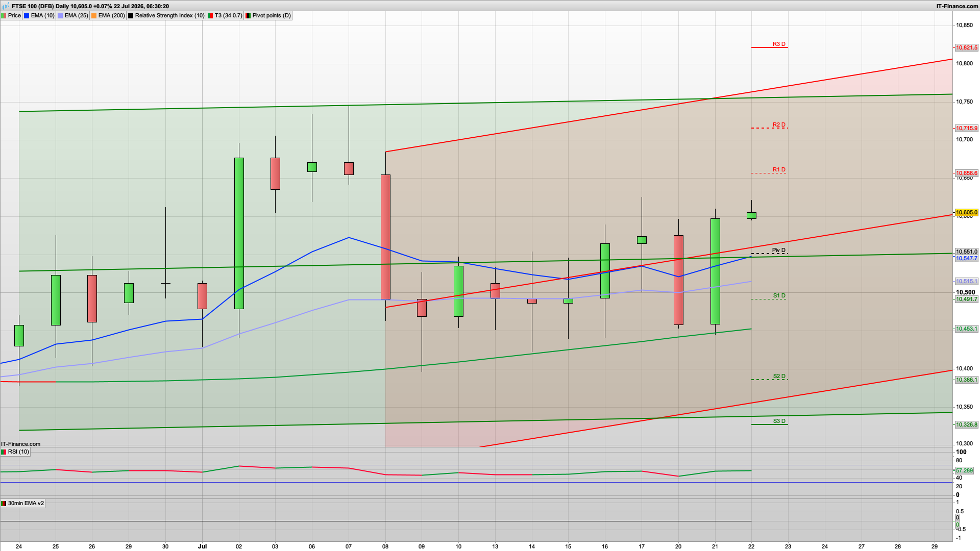Click the RSI (10) panel label

tap(15, 452)
